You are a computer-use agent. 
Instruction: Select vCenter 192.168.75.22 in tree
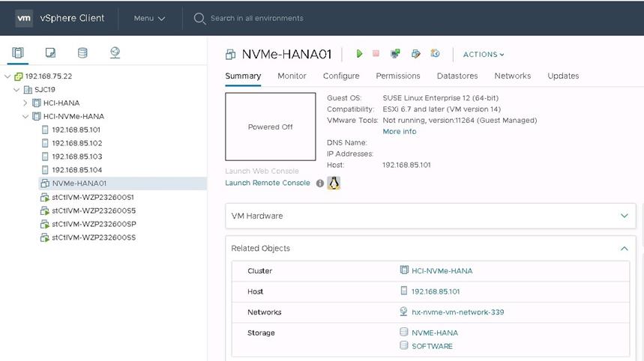tap(49, 76)
